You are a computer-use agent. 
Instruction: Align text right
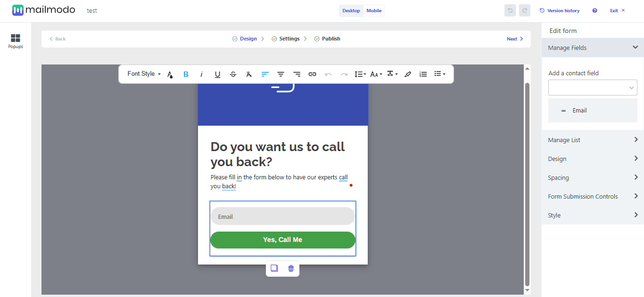[x=297, y=74]
